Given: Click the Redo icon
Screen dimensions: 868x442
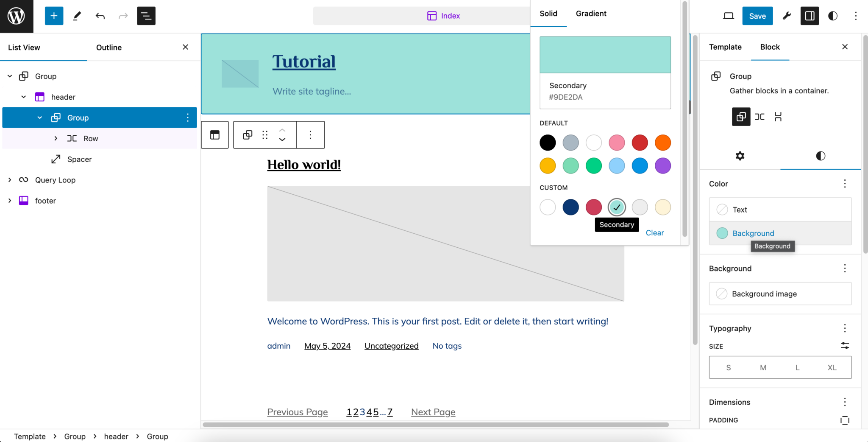Looking at the screenshot, I should pos(123,16).
